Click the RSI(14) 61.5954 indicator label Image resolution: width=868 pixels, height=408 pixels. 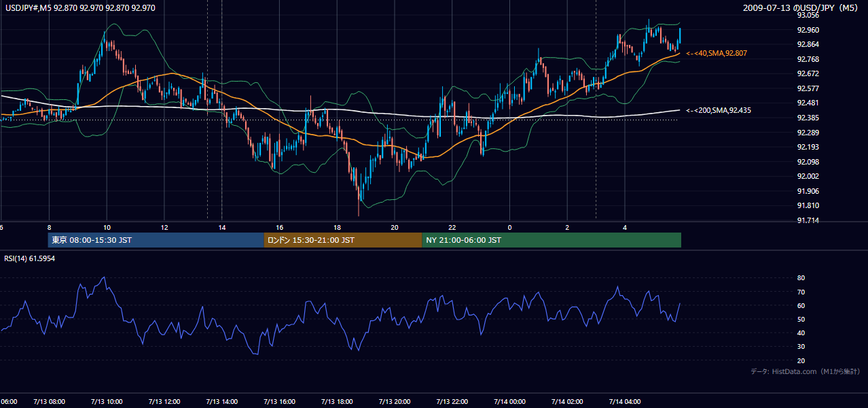[30, 258]
